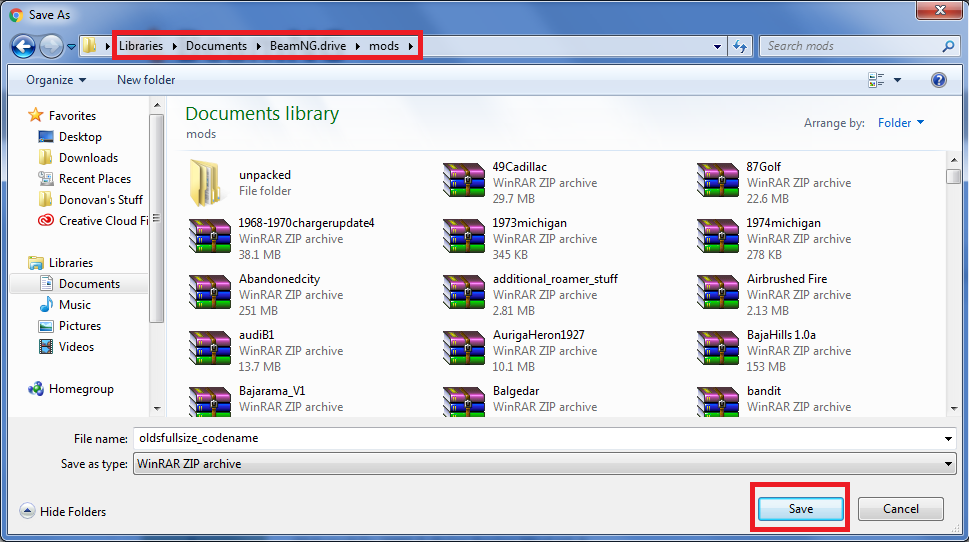Open recent locations dropdown beside Forward arrow
969x542 pixels.
(x=71, y=46)
